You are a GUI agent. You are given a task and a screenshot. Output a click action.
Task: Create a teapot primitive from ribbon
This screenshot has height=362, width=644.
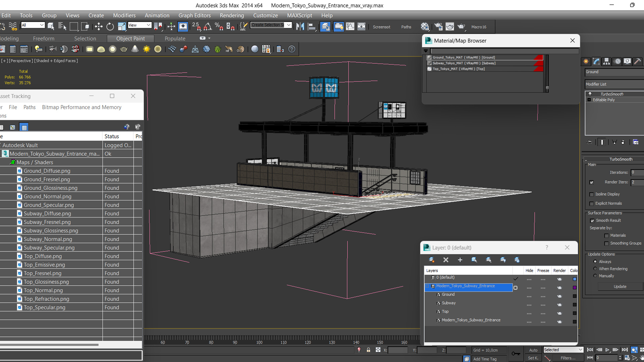(123, 49)
